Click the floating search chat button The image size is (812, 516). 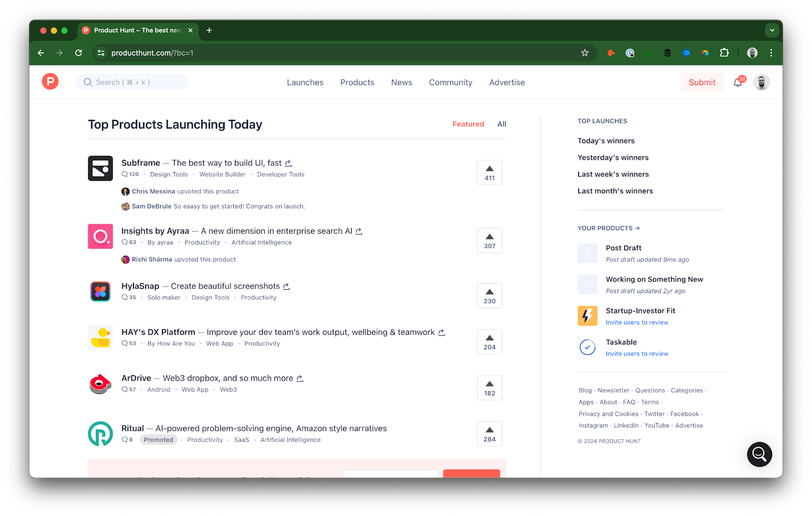[x=759, y=454]
